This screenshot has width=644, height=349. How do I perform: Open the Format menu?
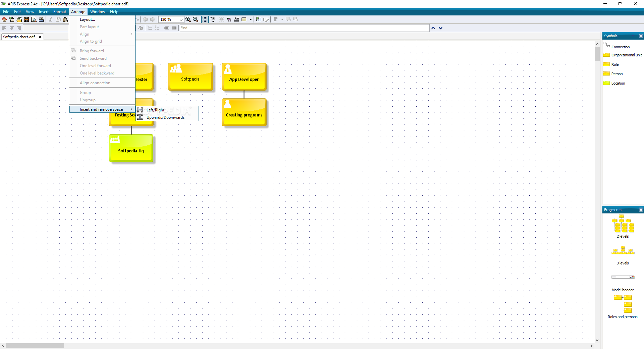[x=60, y=12]
